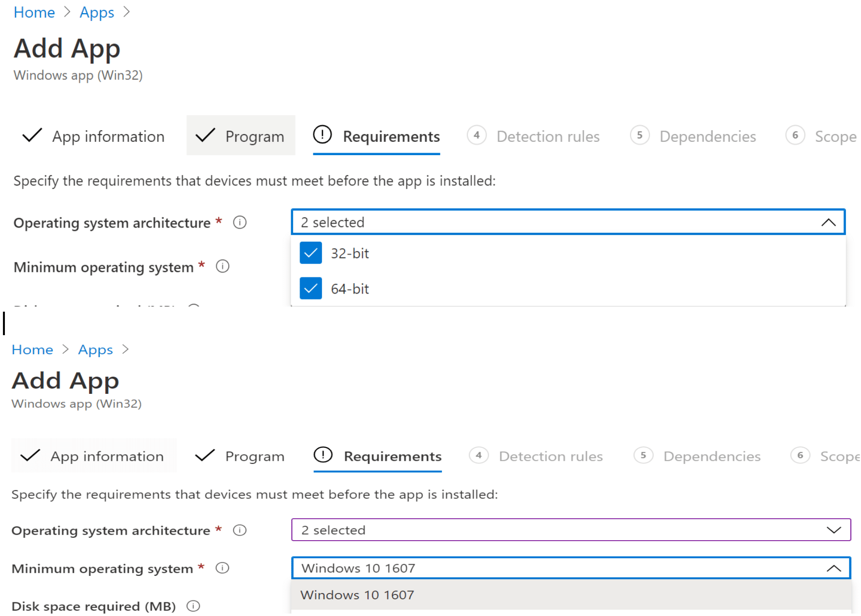Uncheck the 32-bit architecture checkbox
This screenshot has height=616, width=861.
point(310,253)
